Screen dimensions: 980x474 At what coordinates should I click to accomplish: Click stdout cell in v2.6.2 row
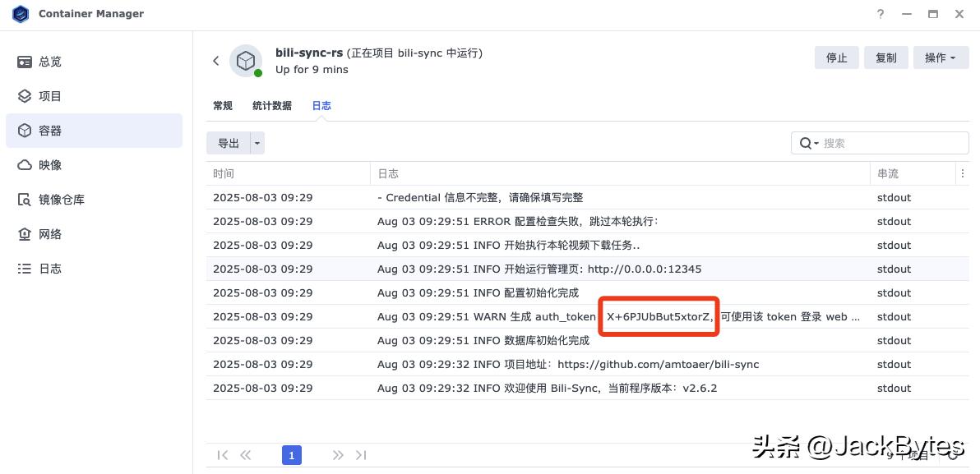click(894, 388)
